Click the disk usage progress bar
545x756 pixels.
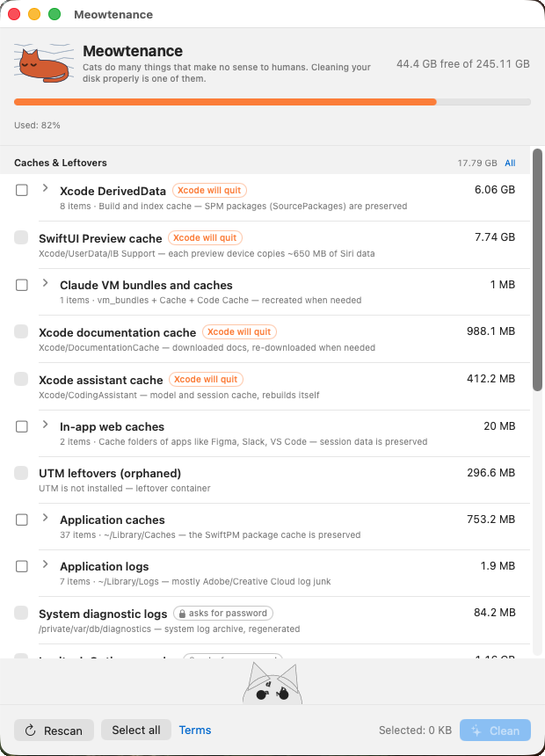(x=272, y=102)
